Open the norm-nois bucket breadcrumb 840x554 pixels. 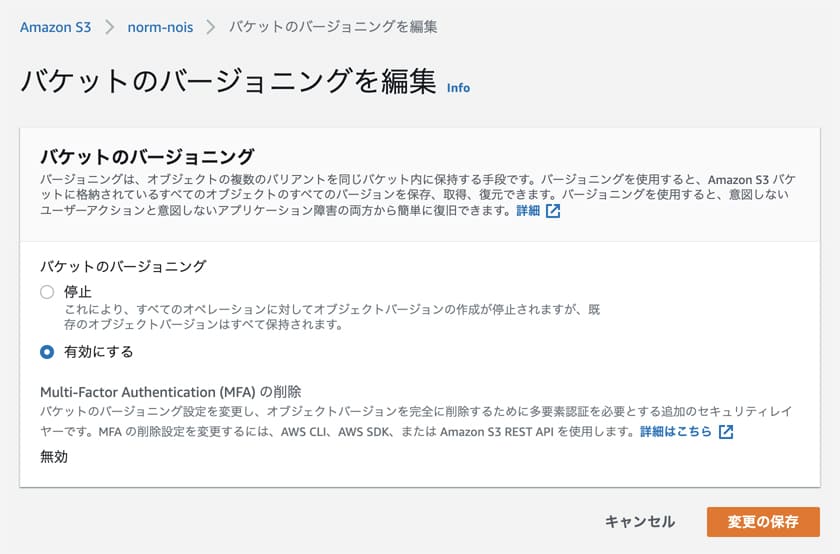pos(160,27)
